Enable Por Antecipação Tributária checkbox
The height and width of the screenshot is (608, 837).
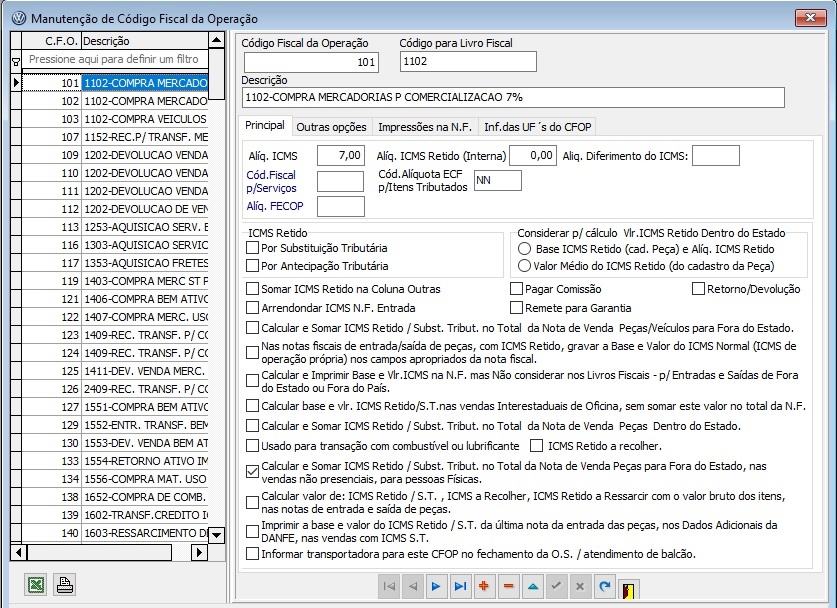pyautogui.click(x=252, y=266)
